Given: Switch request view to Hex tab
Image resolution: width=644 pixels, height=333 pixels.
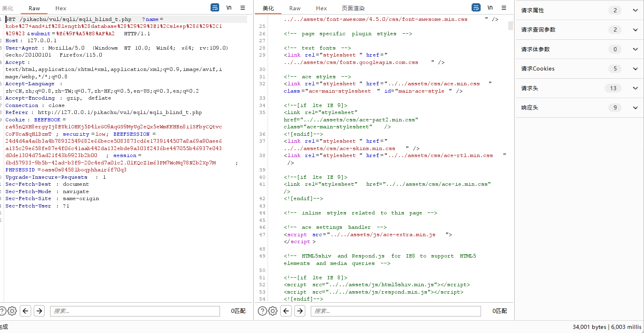Looking at the screenshot, I should pyautogui.click(x=61, y=8).
